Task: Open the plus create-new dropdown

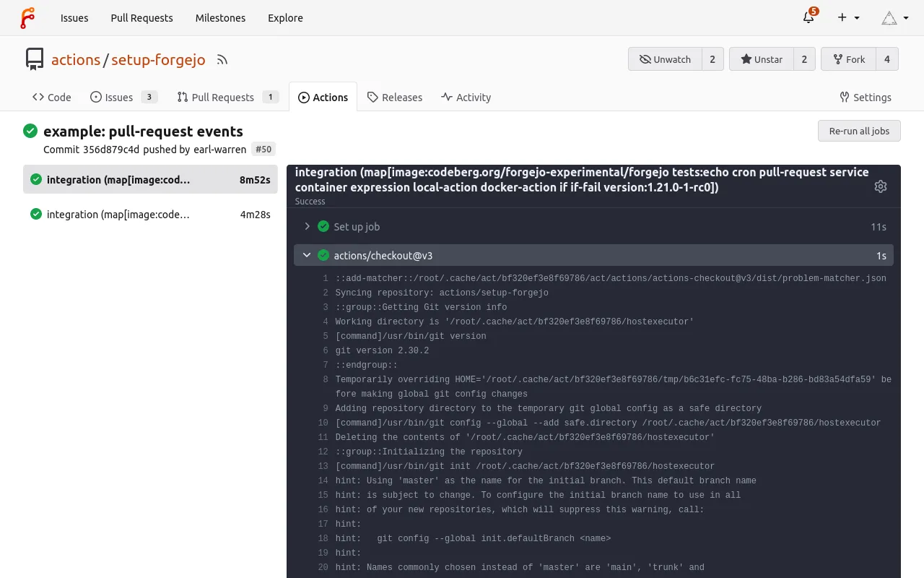Action: pyautogui.click(x=848, y=18)
